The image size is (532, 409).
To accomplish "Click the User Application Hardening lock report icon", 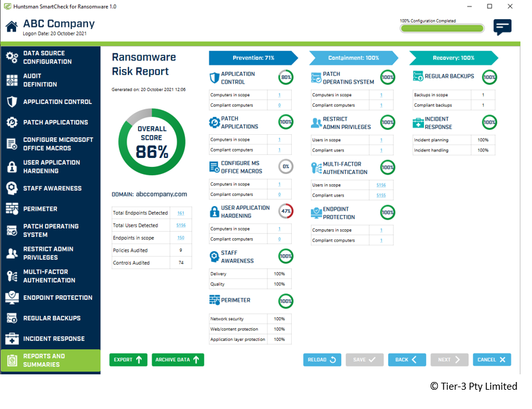I will (x=215, y=212).
